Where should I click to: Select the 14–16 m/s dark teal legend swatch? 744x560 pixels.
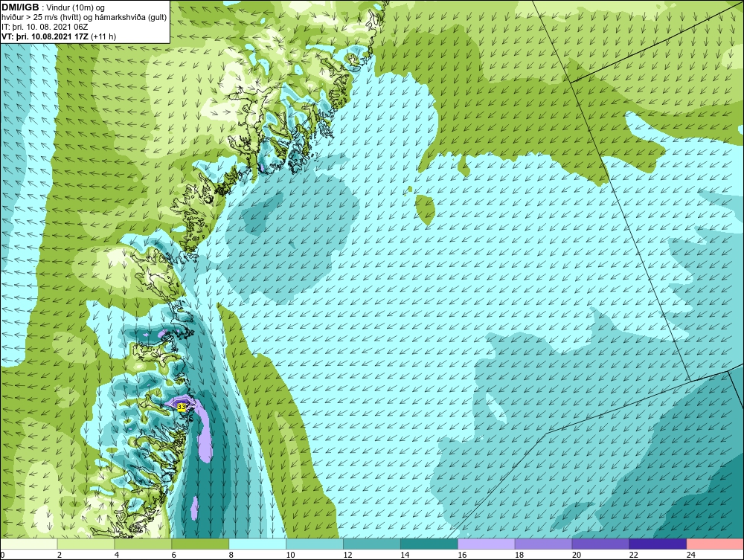(429, 544)
